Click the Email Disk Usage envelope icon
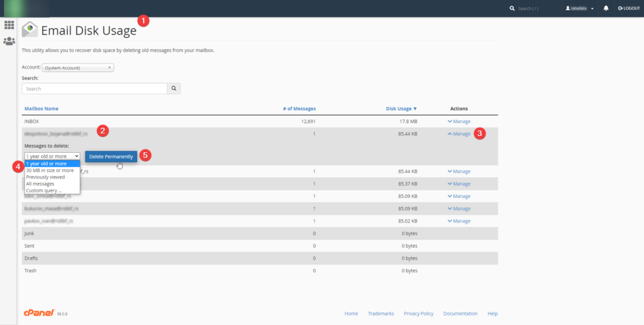Viewport: 644px width, 325px height. (x=30, y=30)
